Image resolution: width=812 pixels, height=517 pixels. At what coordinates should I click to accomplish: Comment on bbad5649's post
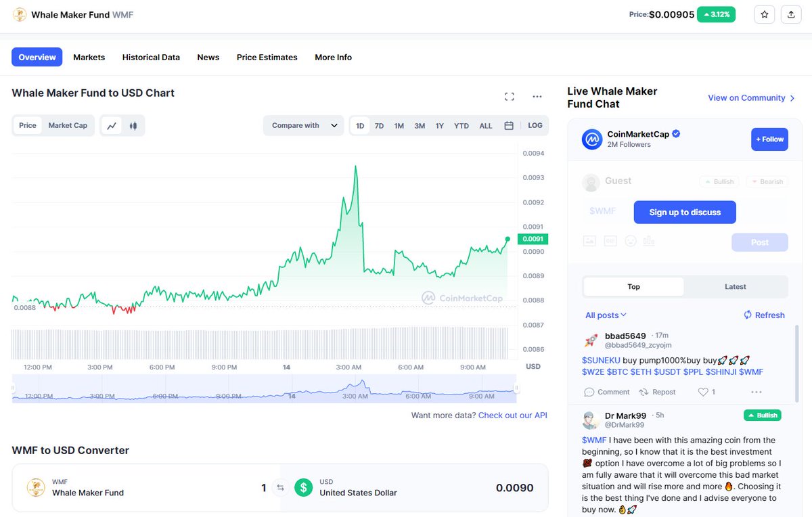[607, 392]
